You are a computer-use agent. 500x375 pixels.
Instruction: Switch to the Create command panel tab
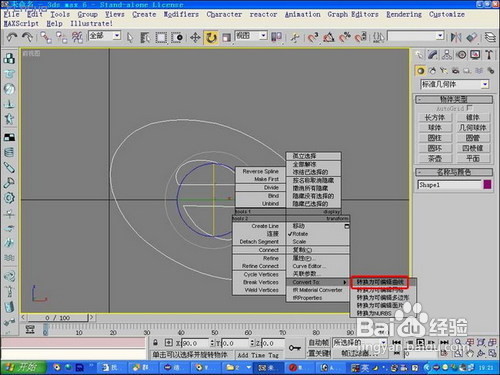[x=419, y=55]
